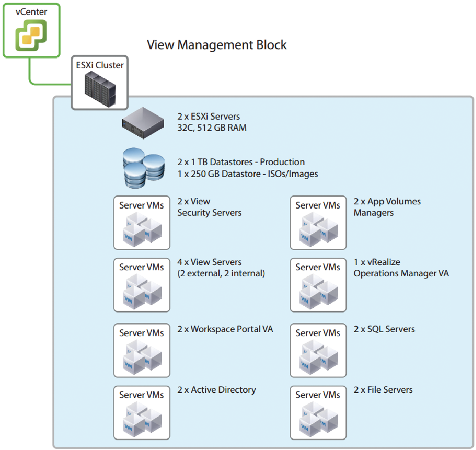Click Server VMs icon beside View Security Servers
476x450 pixels.
(x=142, y=223)
